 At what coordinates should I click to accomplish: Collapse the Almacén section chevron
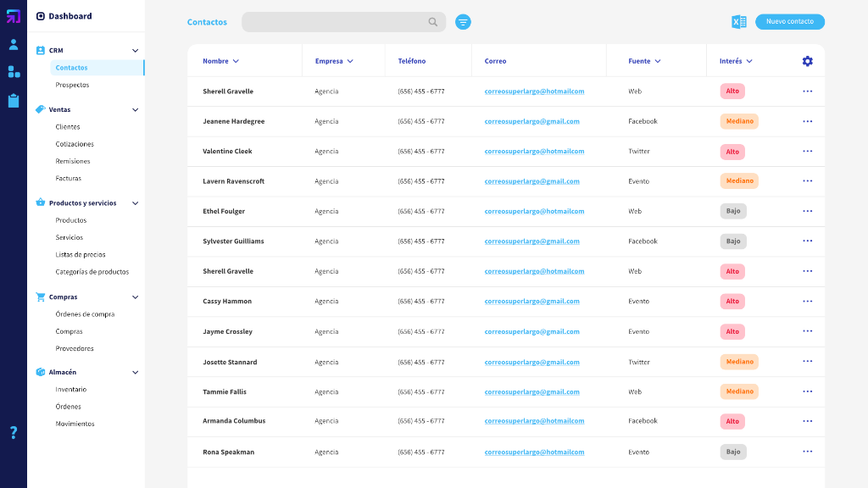[135, 373]
